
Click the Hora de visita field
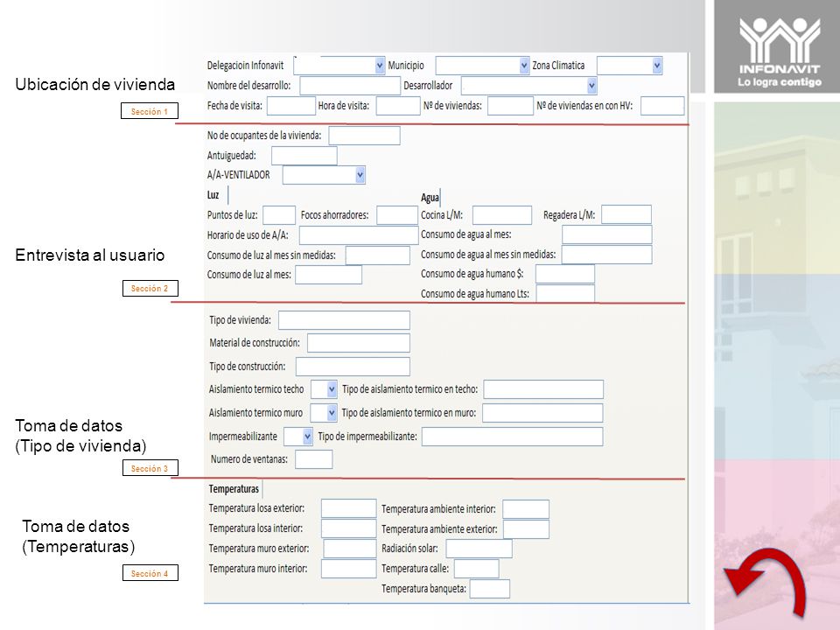coord(398,106)
